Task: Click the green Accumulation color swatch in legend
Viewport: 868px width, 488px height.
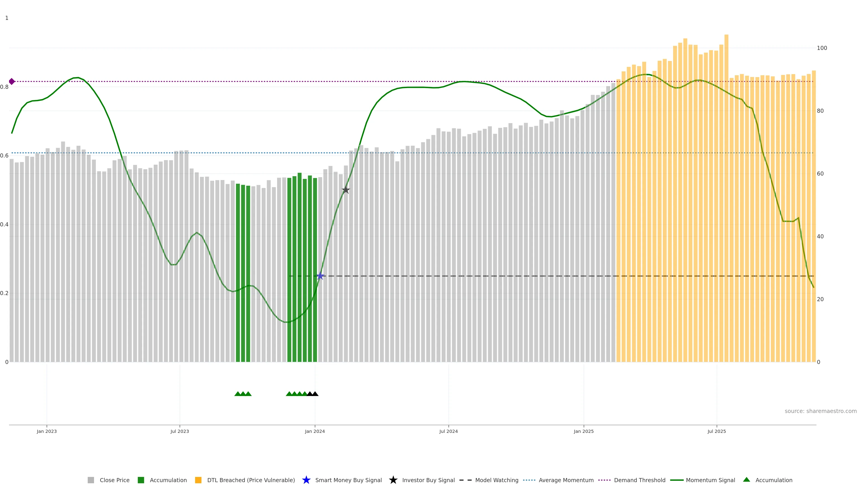Action: tap(141, 480)
